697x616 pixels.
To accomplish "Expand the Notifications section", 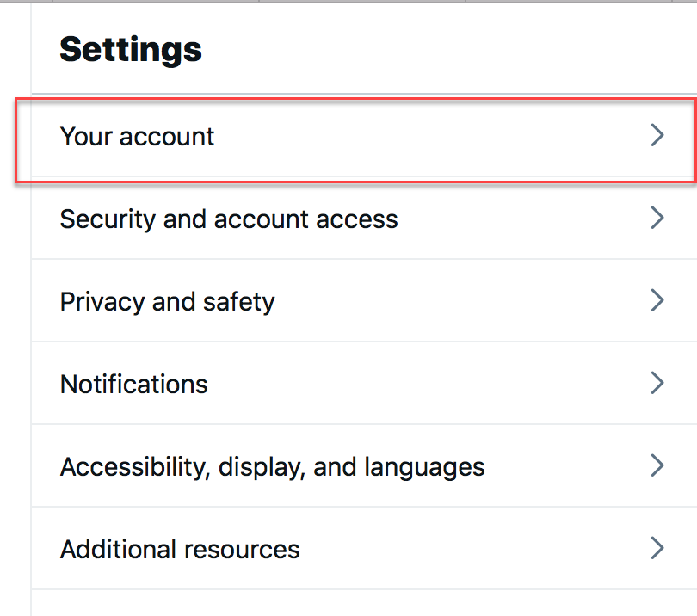I will point(344,384).
